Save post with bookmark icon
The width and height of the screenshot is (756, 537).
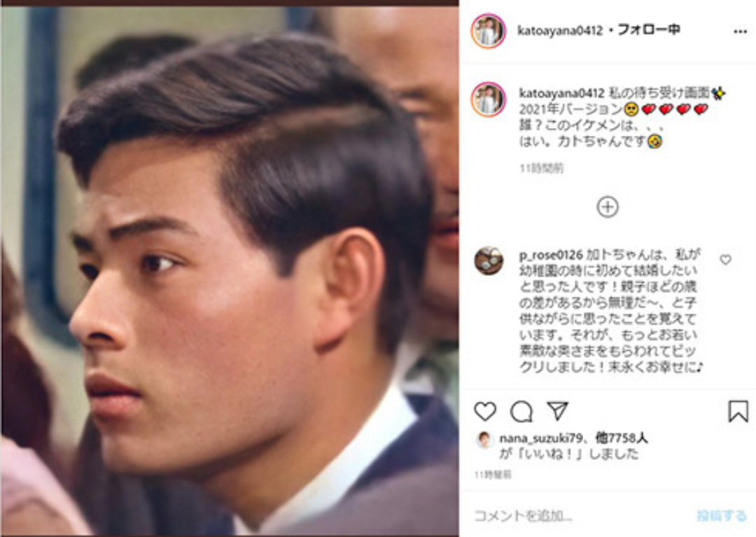coord(738,411)
